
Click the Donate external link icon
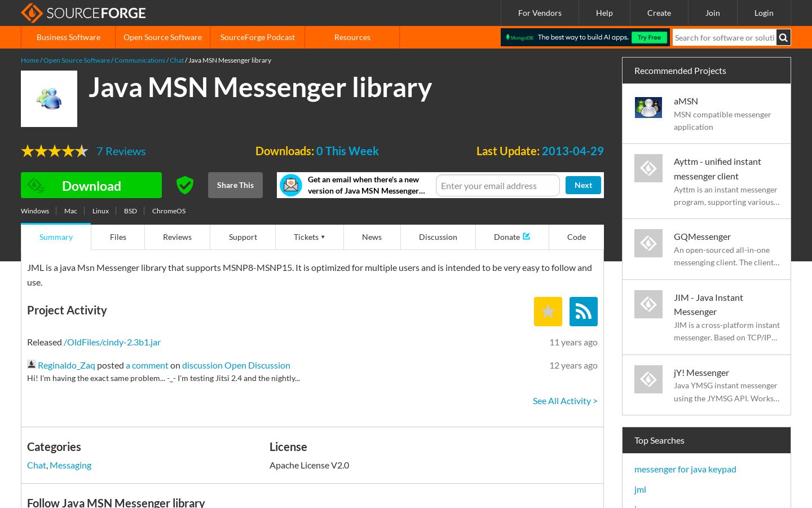(x=527, y=237)
